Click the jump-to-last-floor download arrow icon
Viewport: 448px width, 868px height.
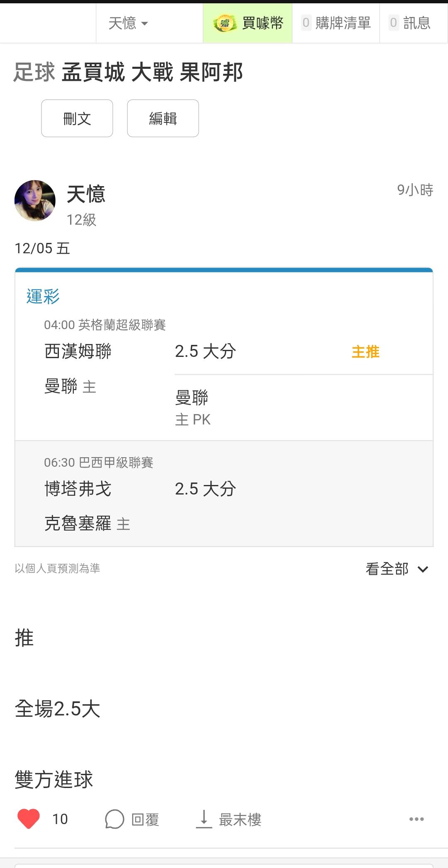click(x=204, y=819)
